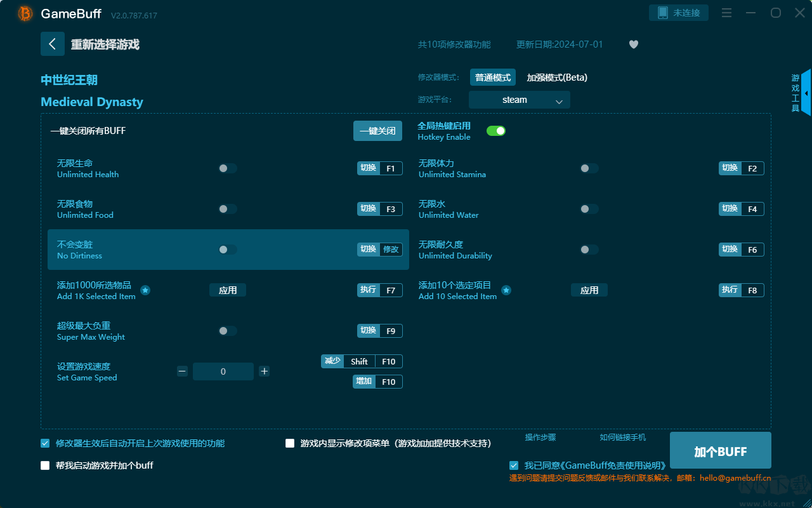The image size is (812, 508).
Task: Expand the game tools side panel arrow
Action: pyautogui.click(x=806, y=93)
